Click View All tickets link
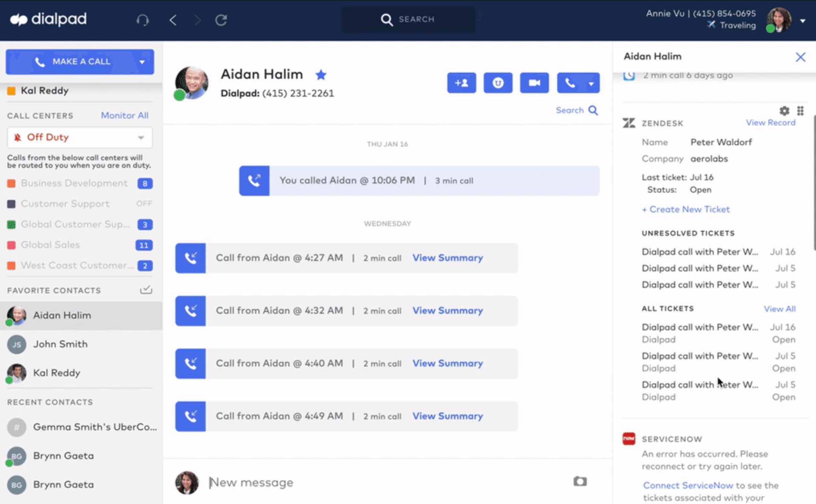Screen dimensions: 816x504 pos(779,309)
